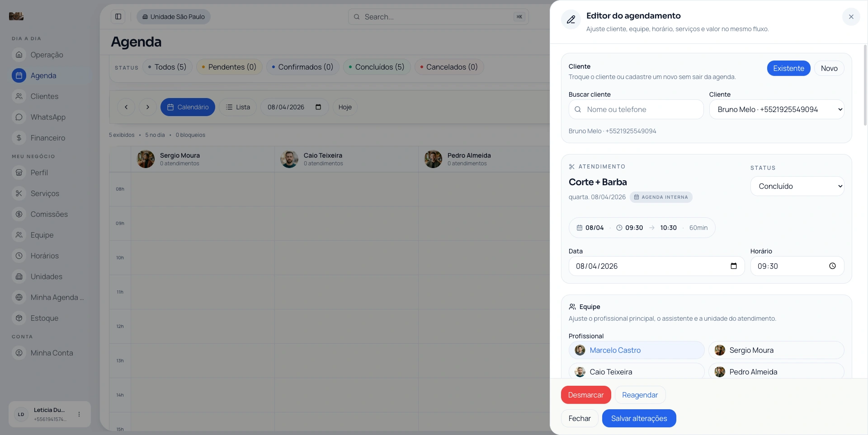Screen dimensions: 868x435
Task: Click the edit pencil icon in the agendamento editor
Action: click(571, 19)
